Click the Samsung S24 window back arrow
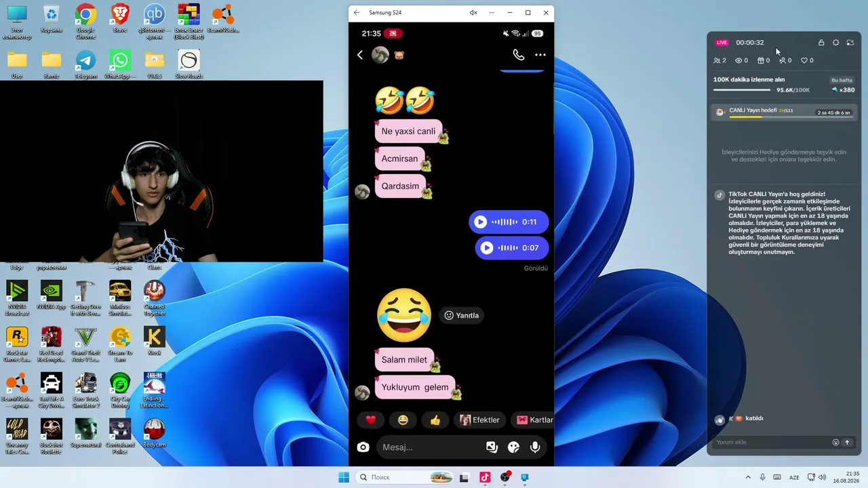The image size is (868, 488). pos(357,12)
